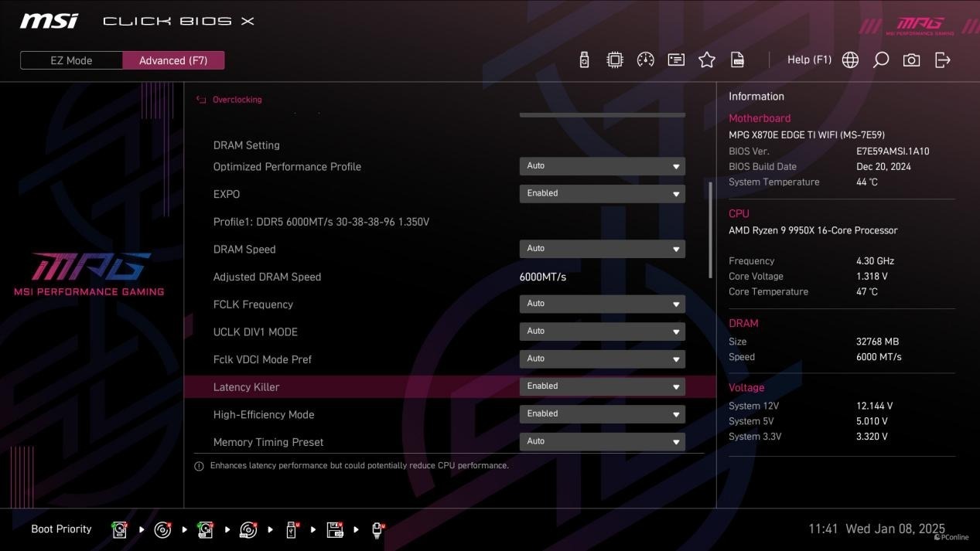The image size is (980, 551).
Task: Click the settings list vertical scrollbar
Action: (x=710, y=230)
